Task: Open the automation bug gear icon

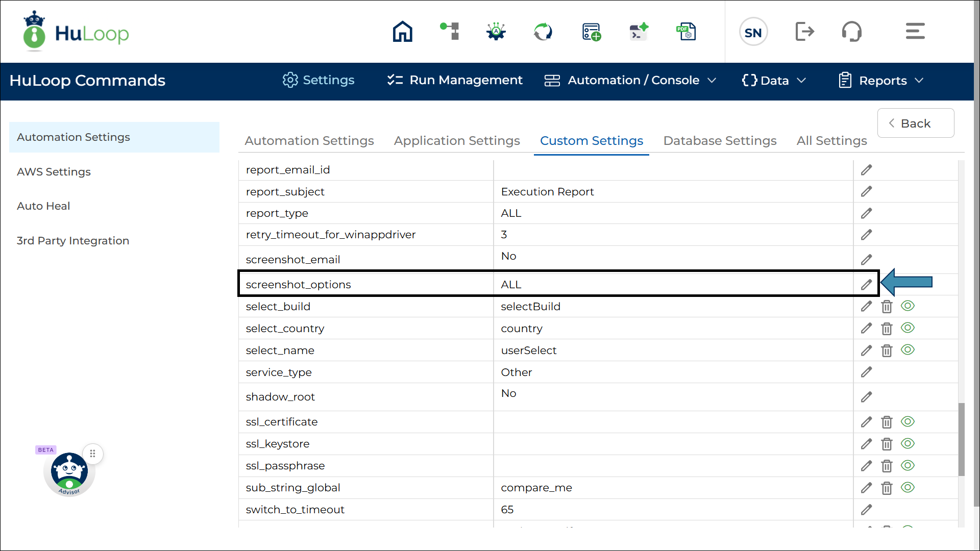Action: coord(496,32)
